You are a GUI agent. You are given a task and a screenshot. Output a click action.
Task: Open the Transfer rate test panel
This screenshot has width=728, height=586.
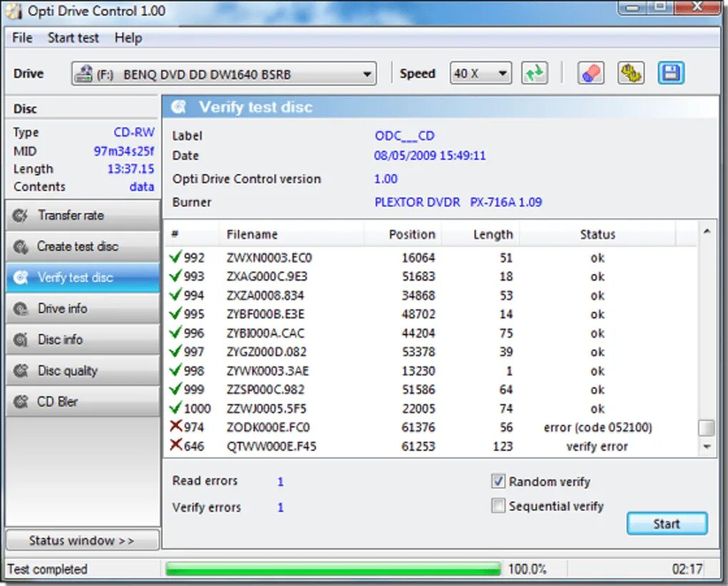(x=83, y=216)
